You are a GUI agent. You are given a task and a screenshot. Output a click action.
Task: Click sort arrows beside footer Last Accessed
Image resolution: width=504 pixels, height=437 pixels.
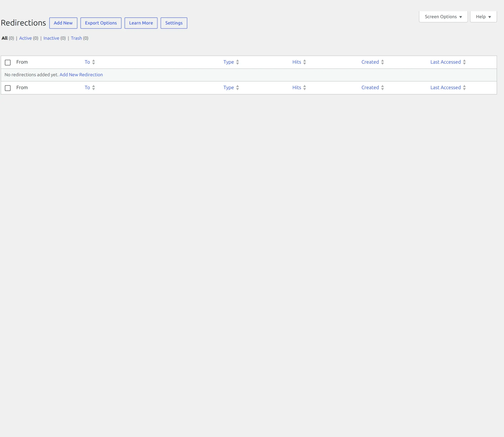(x=464, y=88)
